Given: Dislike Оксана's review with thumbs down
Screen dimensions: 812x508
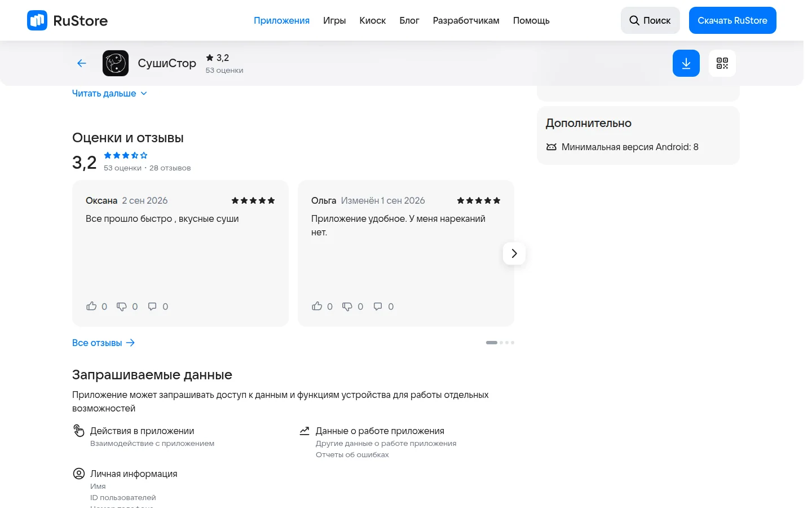Looking at the screenshot, I should (x=122, y=306).
